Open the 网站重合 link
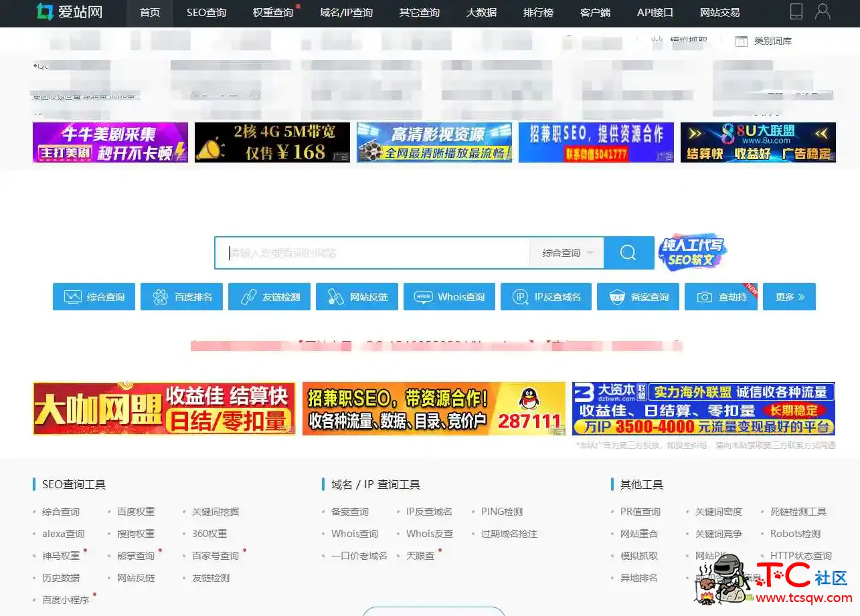Viewport: 860px width, 616px height. pyautogui.click(x=639, y=534)
